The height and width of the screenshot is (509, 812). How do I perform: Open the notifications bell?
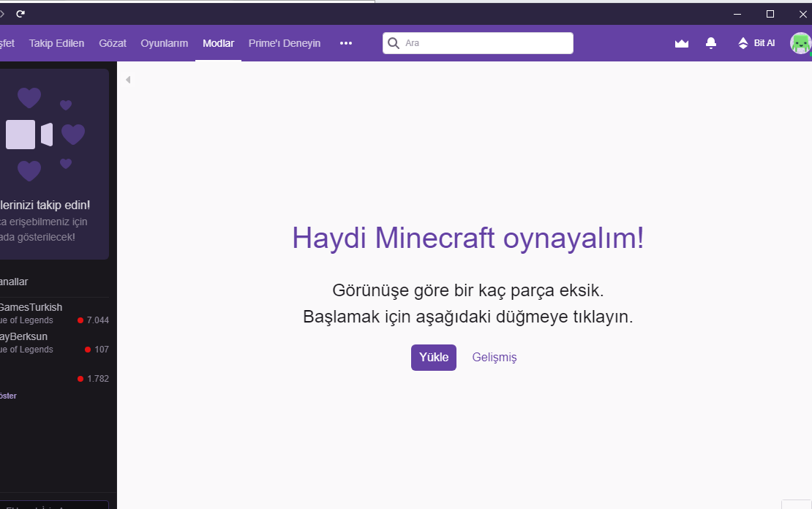711,43
